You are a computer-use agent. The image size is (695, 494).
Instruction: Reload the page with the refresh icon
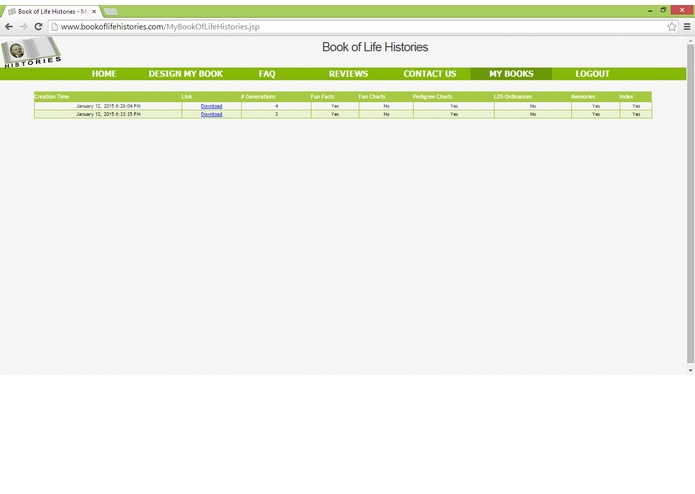pos(39,27)
